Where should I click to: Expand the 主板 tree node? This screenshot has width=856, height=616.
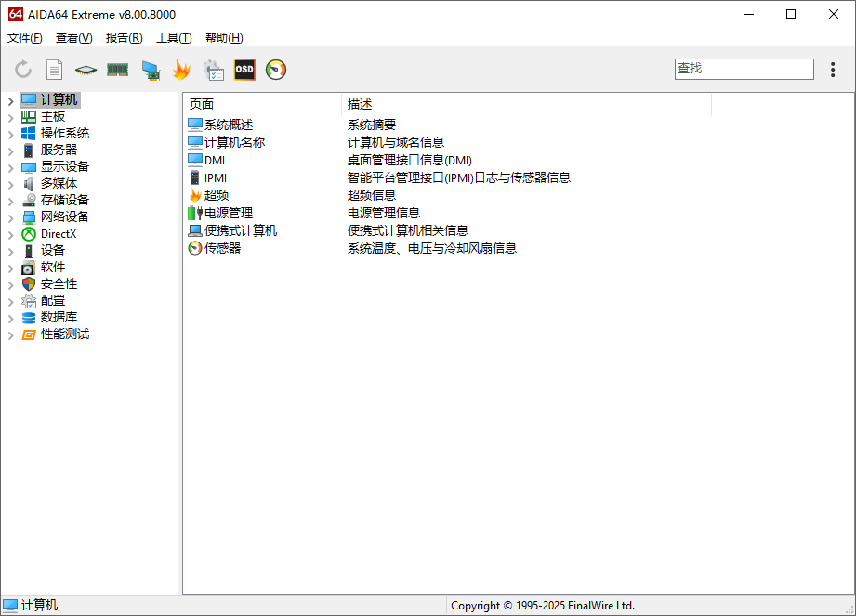(x=11, y=116)
